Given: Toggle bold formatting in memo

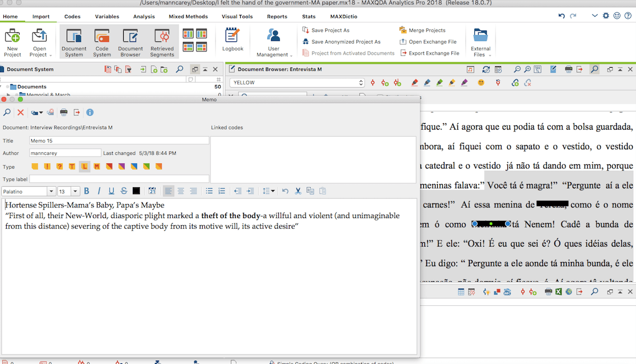Looking at the screenshot, I should 86,191.
